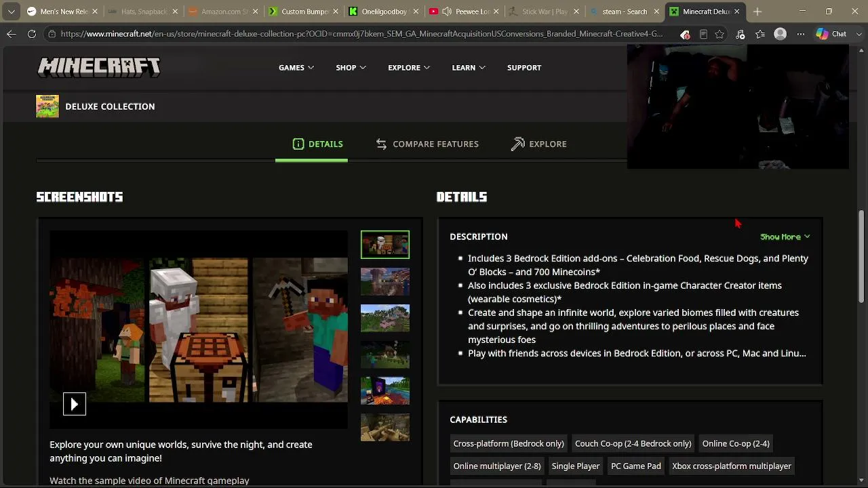Select the second screenshot thumbnail

click(385, 281)
